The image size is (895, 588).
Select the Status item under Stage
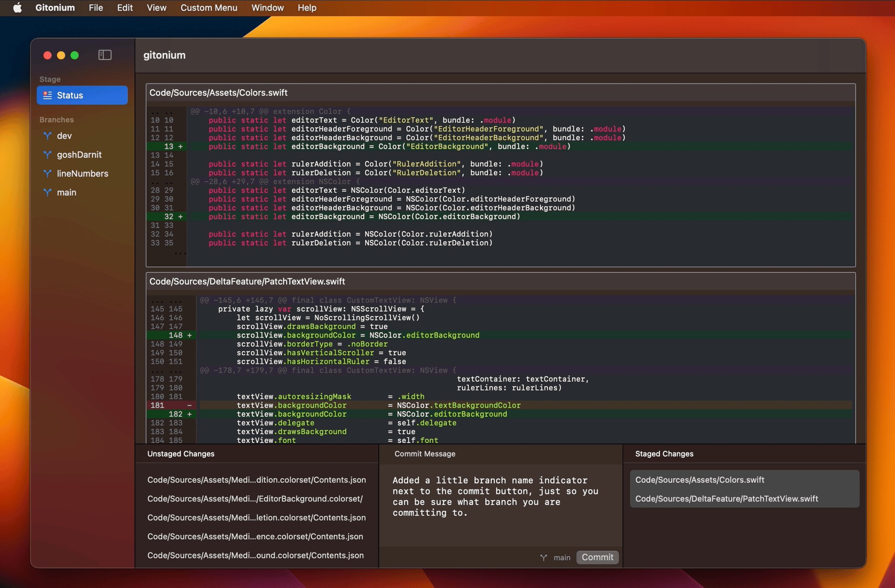[82, 95]
